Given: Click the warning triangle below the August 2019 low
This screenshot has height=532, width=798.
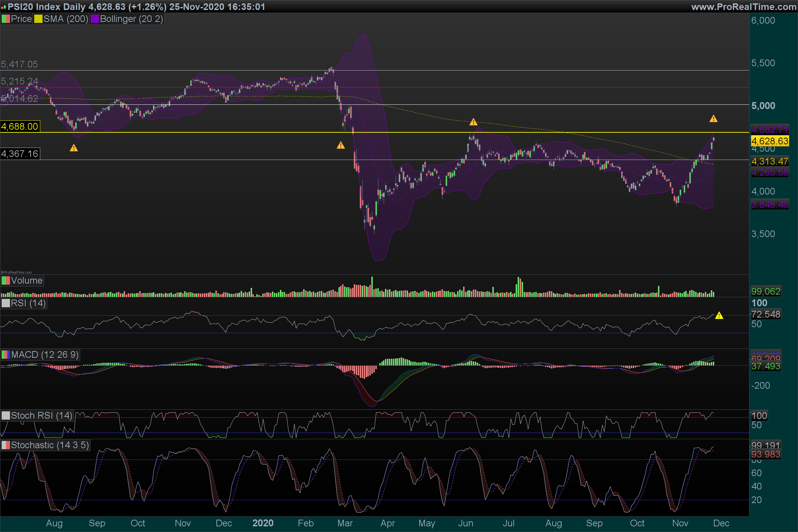Looking at the screenshot, I should [73, 148].
